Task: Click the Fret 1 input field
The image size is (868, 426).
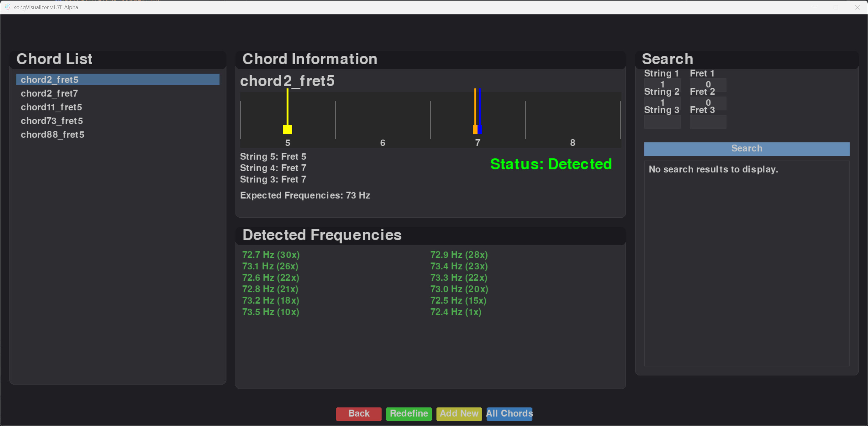Action: 708,85
